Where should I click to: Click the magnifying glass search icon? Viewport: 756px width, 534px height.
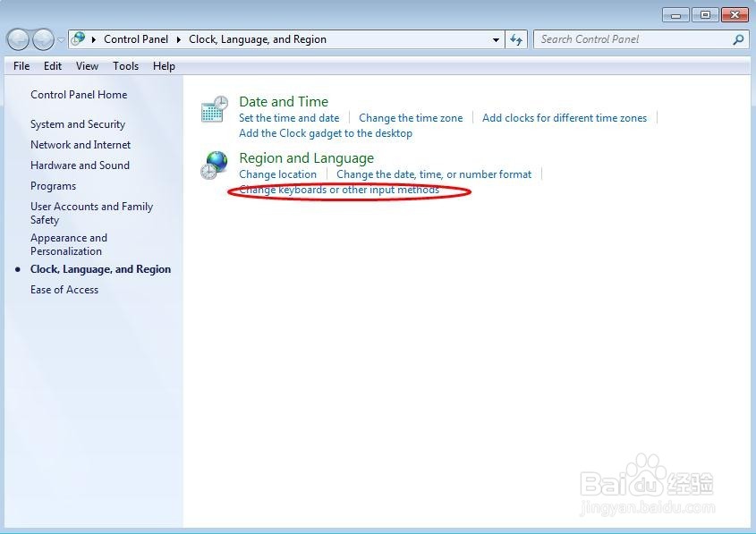point(738,39)
